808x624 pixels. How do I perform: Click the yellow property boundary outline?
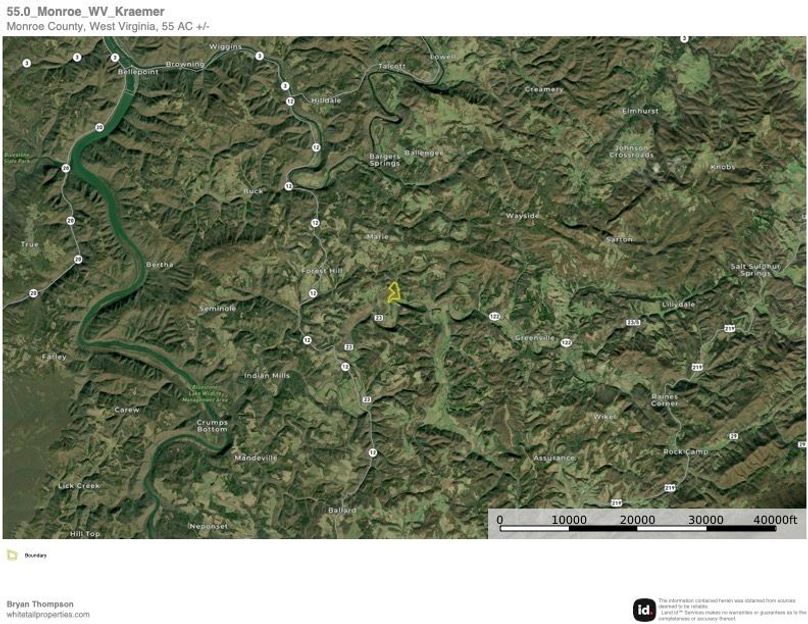point(395,294)
